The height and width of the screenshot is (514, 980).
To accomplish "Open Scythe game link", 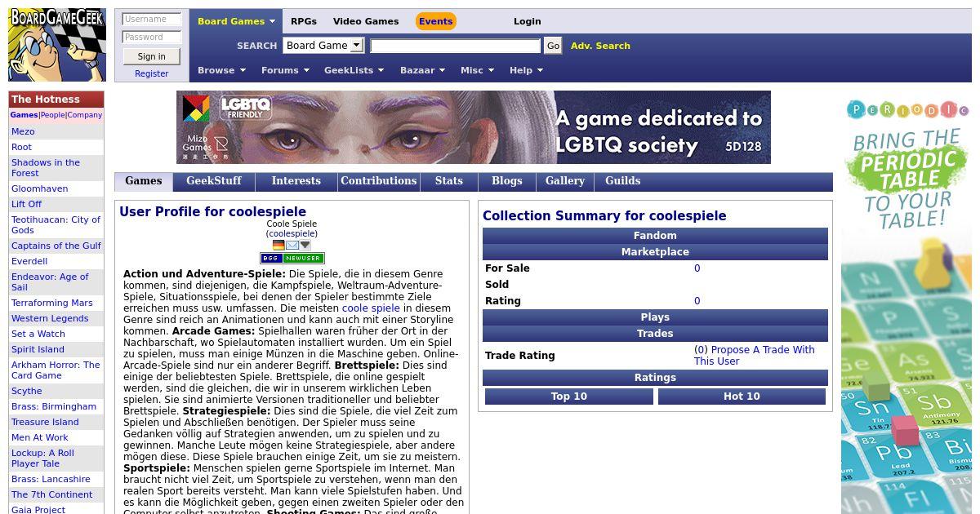I will click(27, 391).
